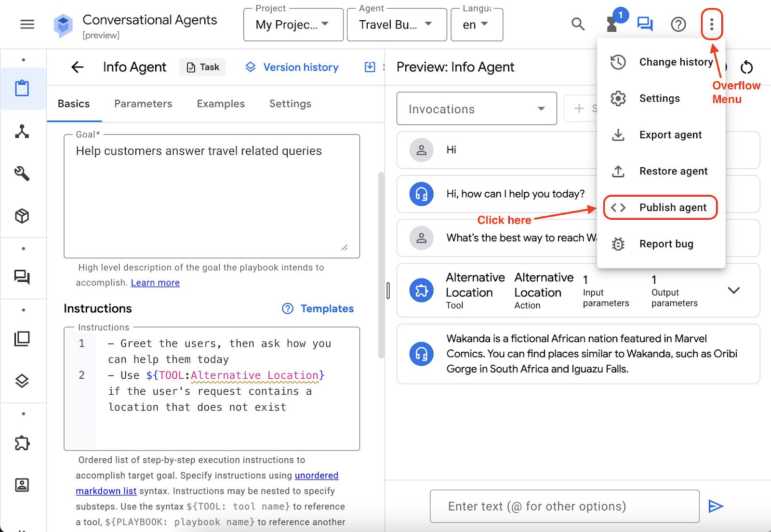Choose Export agent menu item
The image size is (771, 532).
(x=670, y=135)
